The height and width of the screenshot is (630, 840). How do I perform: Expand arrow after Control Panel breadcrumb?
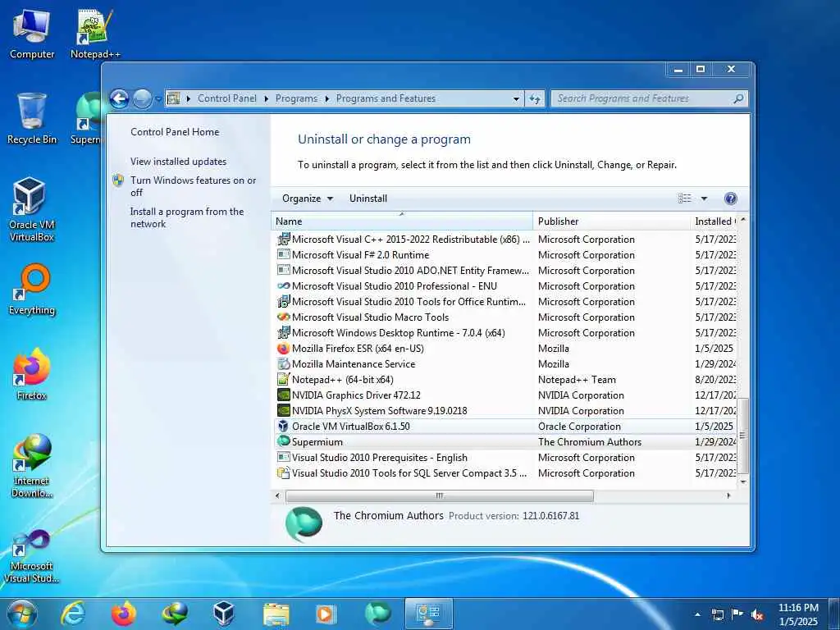click(x=267, y=99)
